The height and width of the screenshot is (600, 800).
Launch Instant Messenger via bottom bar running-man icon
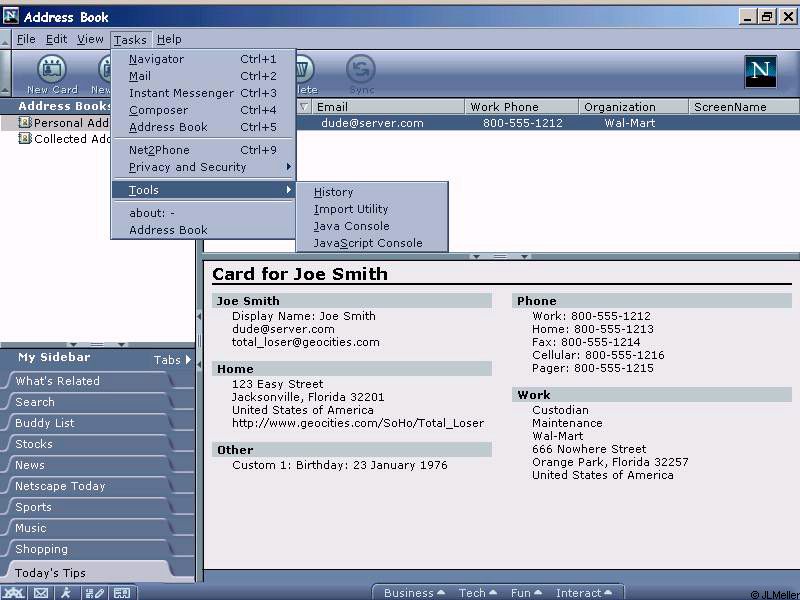coord(66,592)
